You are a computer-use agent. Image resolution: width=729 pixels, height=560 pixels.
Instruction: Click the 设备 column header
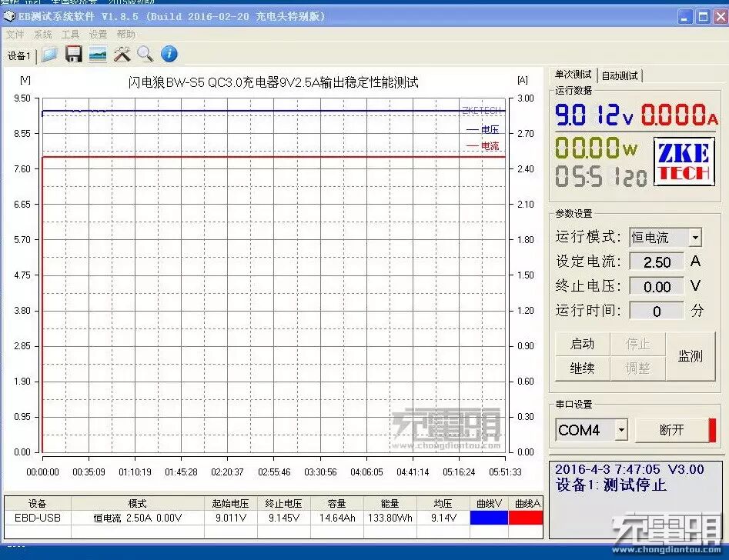click(x=38, y=504)
